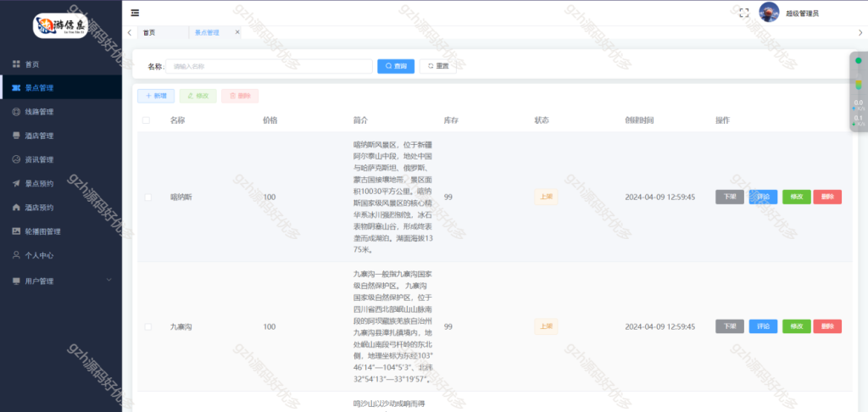Viewport: 868px width, 412px height.
Task: Click the green dot on floating widget
Action: [859, 60]
